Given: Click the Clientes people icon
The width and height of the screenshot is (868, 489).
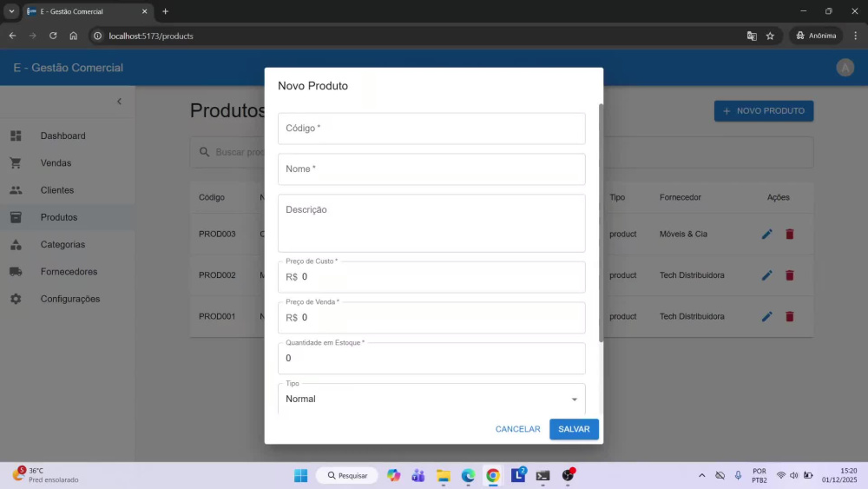Looking at the screenshot, I should tap(16, 190).
